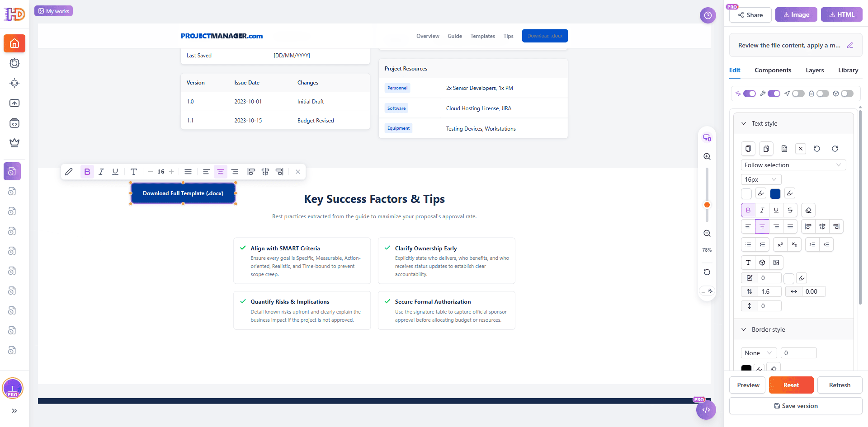The height and width of the screenshot is (427, 868).
Task: Click zoom in magnifier on canvas
Action: [x=707, y=156]
